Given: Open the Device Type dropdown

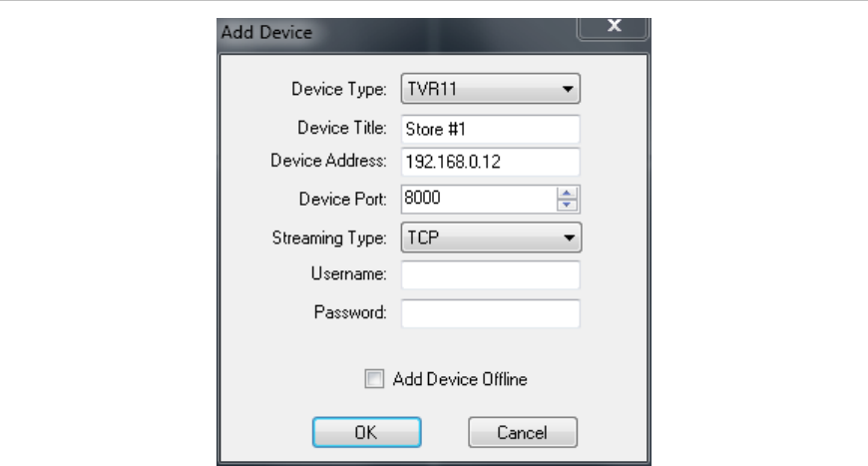Looking at the screenshot, I should (568, 90).
